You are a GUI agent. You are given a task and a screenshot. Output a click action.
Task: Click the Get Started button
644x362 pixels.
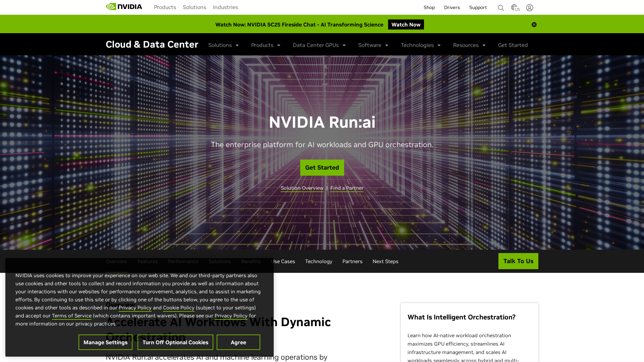pyautogui.click(x=322, y=167)
